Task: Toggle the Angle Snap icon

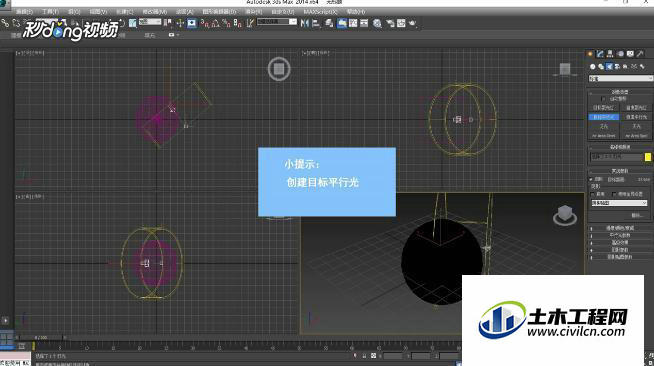Action: pos(215,23)
